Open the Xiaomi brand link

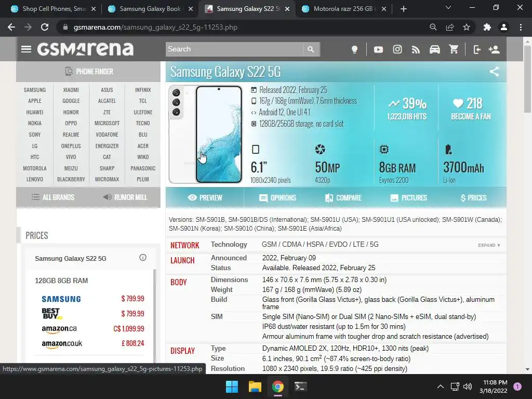pos(71,90)
